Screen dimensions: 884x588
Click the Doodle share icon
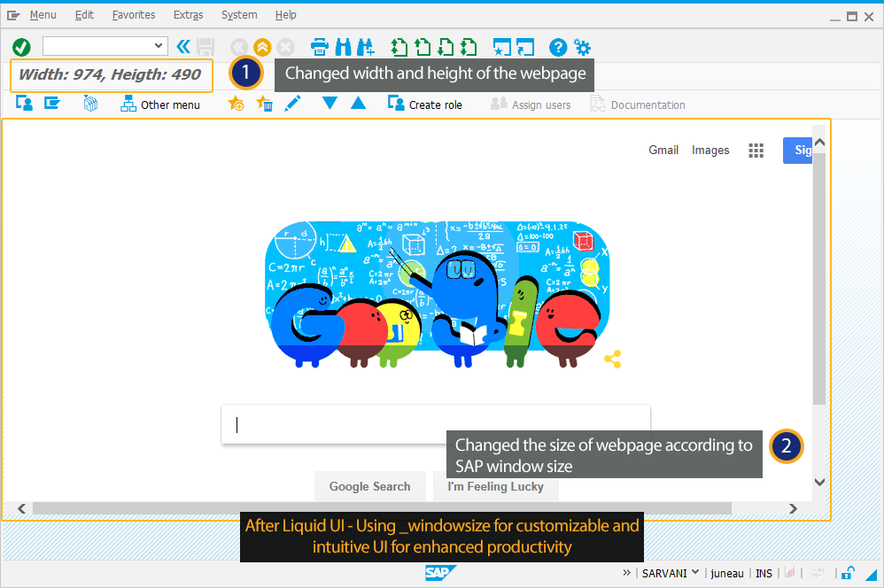[x=613, y=360]
